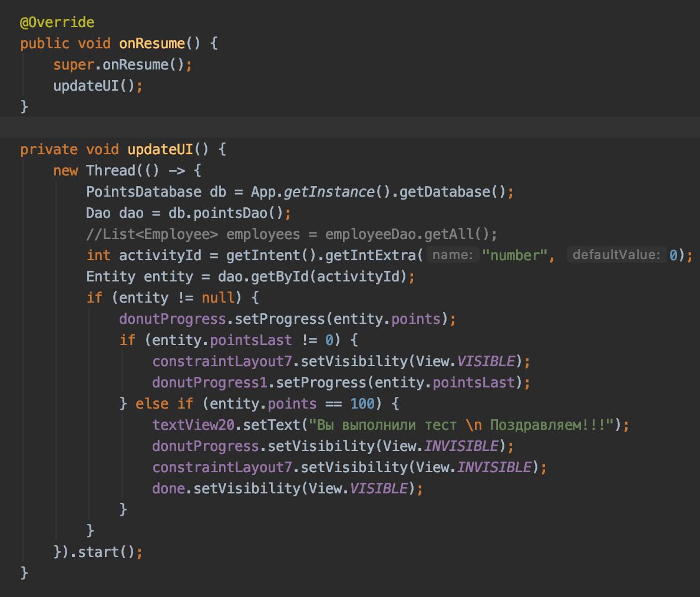The width and height of the screenshot is (700, 597).
Task: Click donutProgress.setVisibility INVISIBLE line
Action: click(332, 446)
